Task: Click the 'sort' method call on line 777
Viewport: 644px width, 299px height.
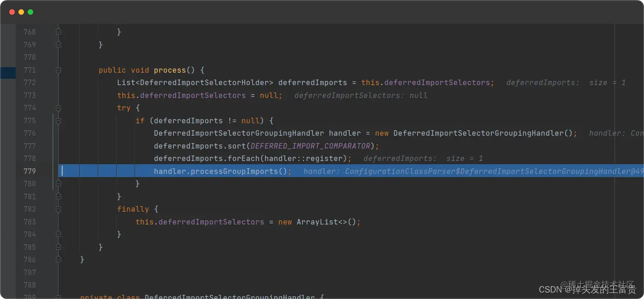Action: (x=237, y=146)
